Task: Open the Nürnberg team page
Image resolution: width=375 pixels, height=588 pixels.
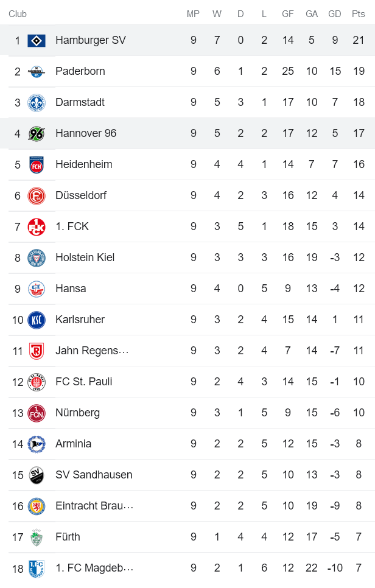Action: (x=77, y=413)
